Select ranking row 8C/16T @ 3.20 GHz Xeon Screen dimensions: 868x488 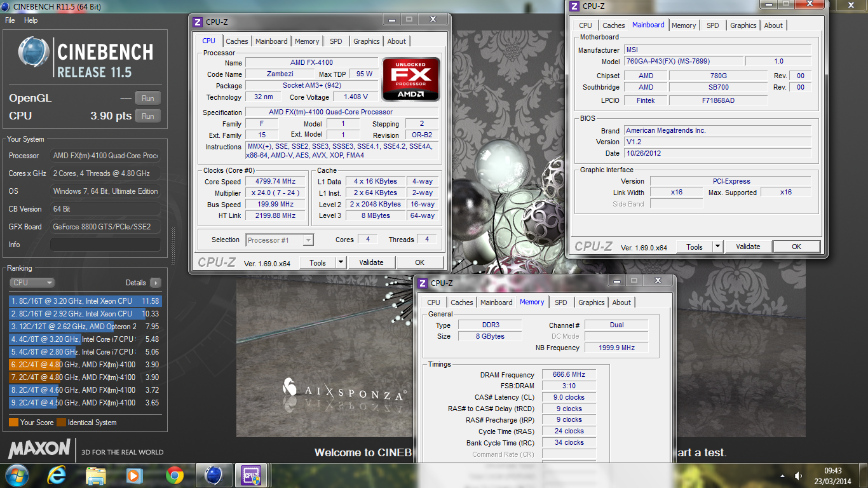(85, 301)
